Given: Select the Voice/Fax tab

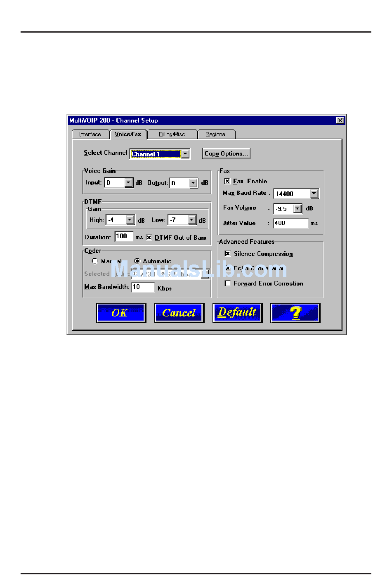Looking at the screenshot, I should pos(128,134).
